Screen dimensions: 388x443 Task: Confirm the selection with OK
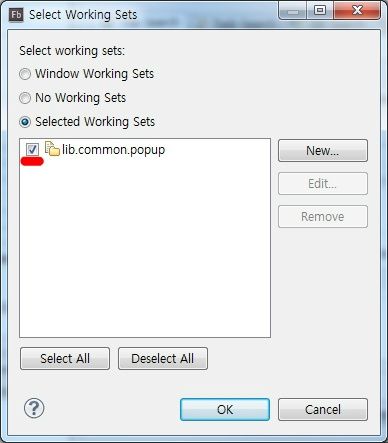[x=225, y=409]
